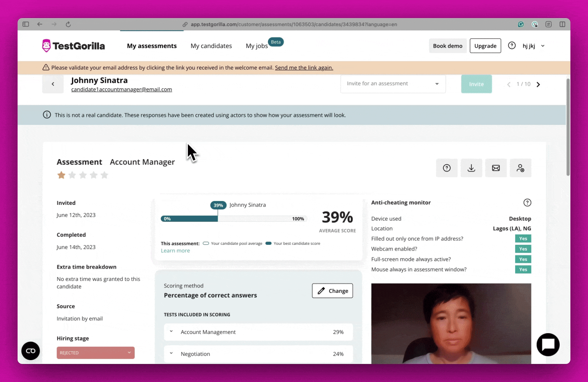Change the scoring method
Screen dimensions: 588x382
pyautogui.click(x=333, y=291)
